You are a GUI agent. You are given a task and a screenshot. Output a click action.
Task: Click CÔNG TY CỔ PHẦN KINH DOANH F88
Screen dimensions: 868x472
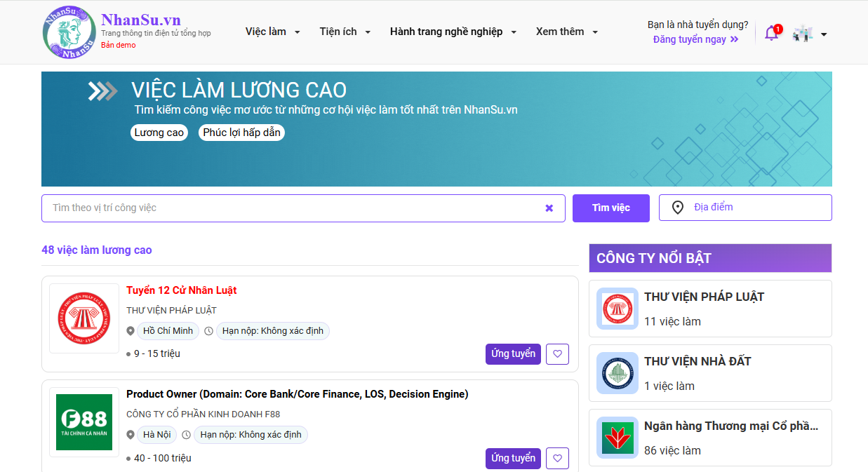pos(203,414)
